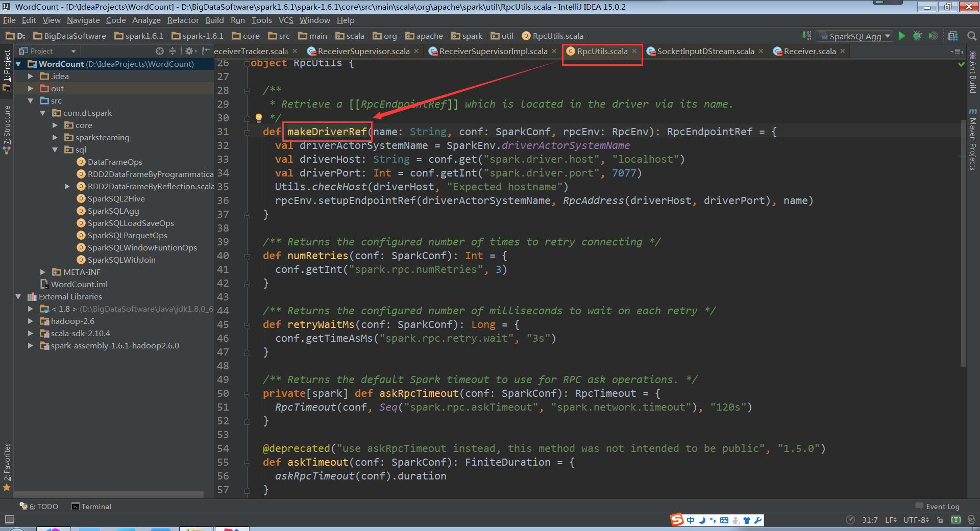Viewport: 980px width, 531px height.
Task: Open the Maven Projects side panel
Action: point(973,139)
